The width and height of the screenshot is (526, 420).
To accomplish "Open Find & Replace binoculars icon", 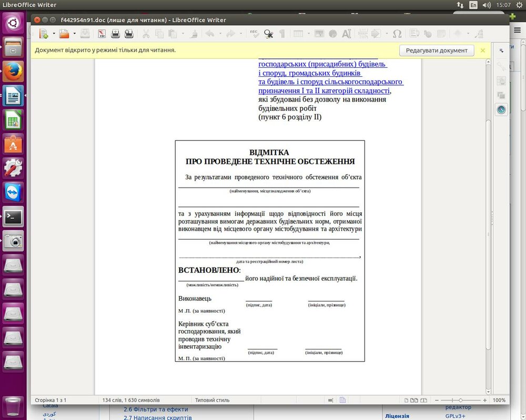I will pos(269,34).
